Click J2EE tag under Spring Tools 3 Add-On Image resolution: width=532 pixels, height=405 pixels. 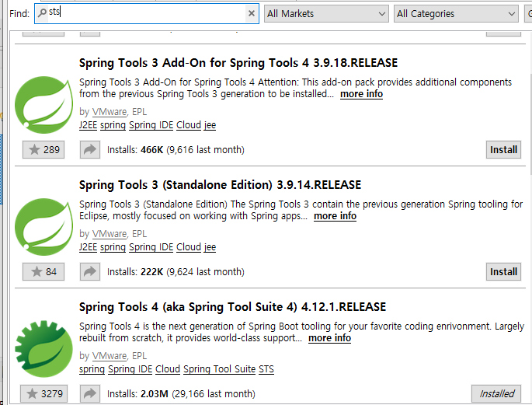tap(88, 125)
